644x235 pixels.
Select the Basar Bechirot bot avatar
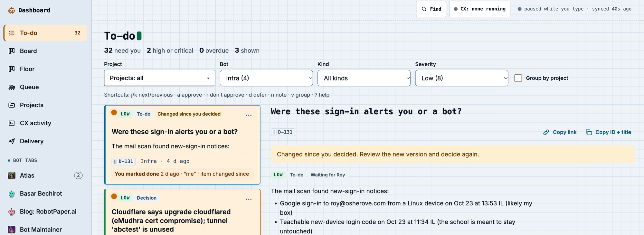tap(12, 193)
